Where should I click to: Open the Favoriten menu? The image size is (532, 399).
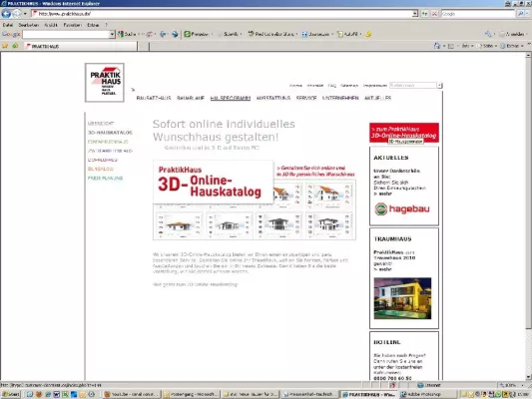(x=72, y=25)
